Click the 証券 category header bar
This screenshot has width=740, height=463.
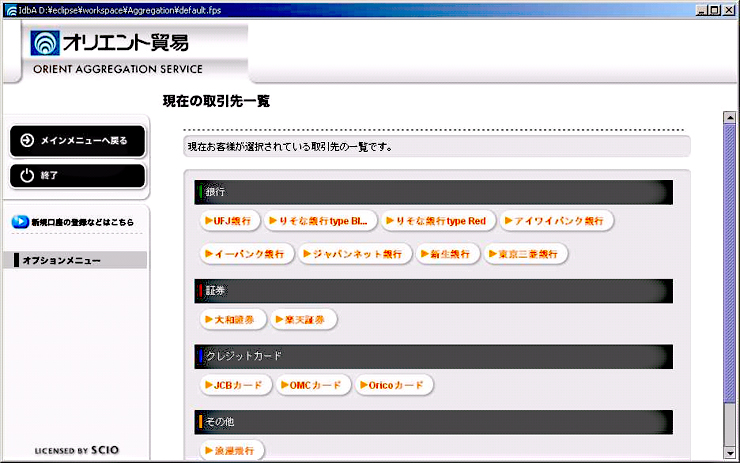click(434, 291)
